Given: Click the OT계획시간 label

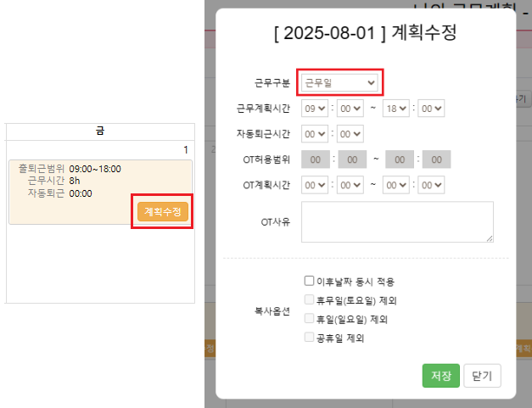Looking at the screenshot, I should click(x=266, y=185).
